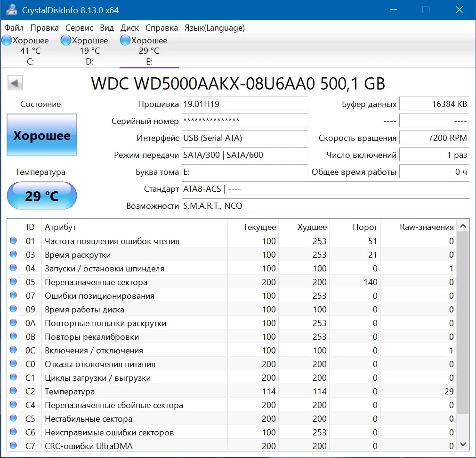Click the previous disk arrow button
Viewport: 476px width, 458px height.
point(15,83)
